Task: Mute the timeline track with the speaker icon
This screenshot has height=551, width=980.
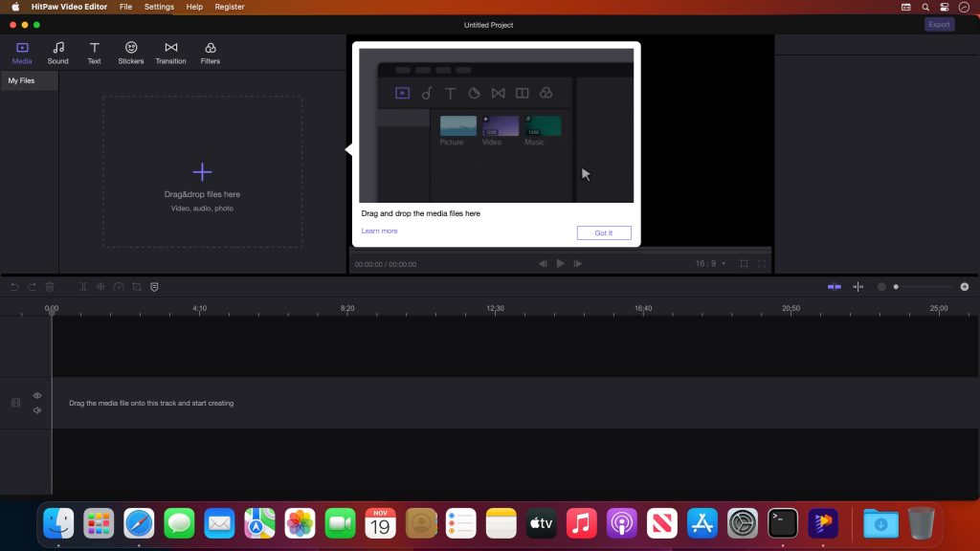Action: coord(37,409)
